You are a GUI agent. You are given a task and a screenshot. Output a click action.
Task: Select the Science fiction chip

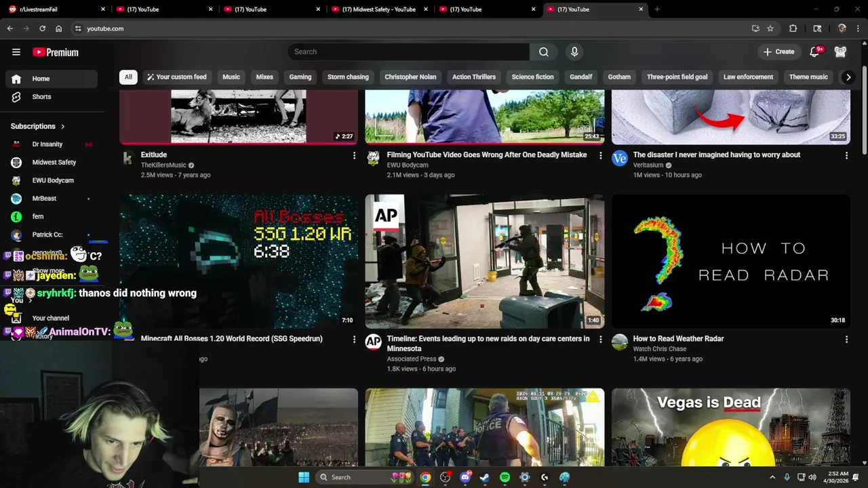click(x=532, y=77)
